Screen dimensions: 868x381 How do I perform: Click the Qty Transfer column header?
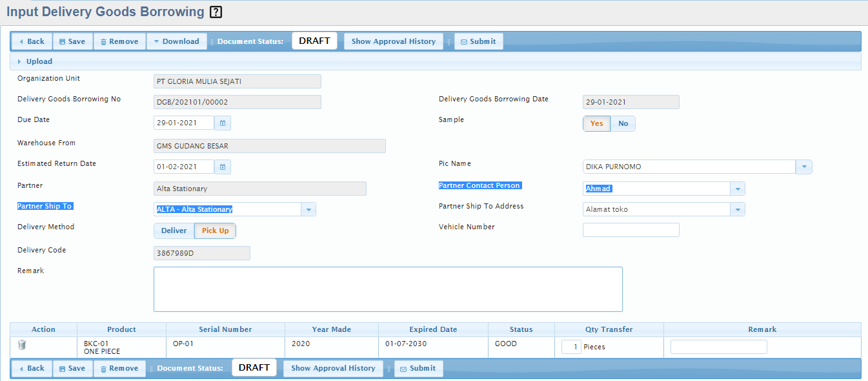click(609, 329)
